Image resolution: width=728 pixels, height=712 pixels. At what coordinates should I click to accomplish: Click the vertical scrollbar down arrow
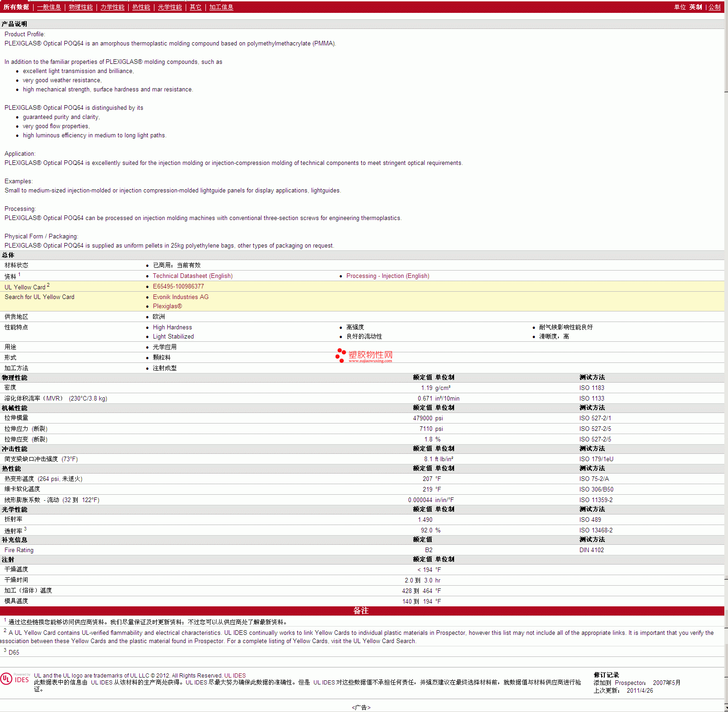[726, 709]
